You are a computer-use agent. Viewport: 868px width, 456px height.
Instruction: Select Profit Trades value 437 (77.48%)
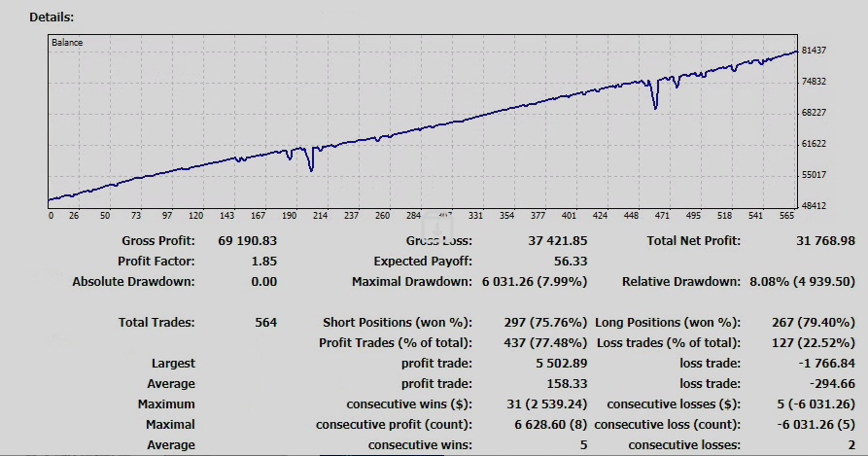(x=546, y=343)
